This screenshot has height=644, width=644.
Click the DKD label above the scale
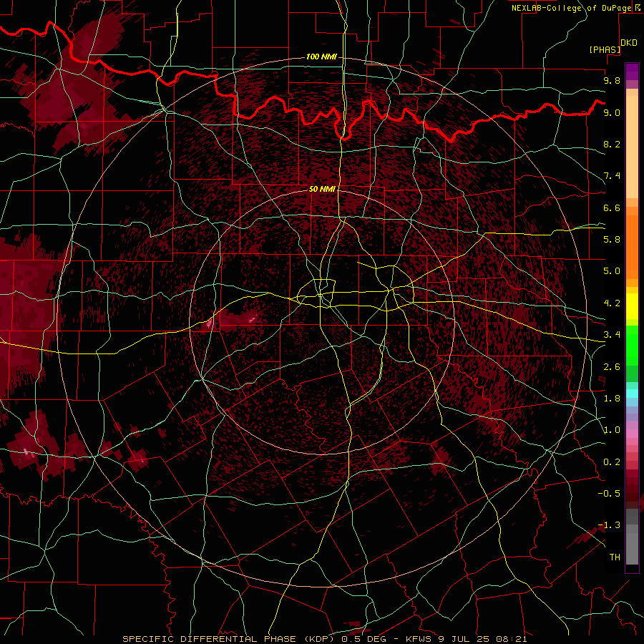629,43
